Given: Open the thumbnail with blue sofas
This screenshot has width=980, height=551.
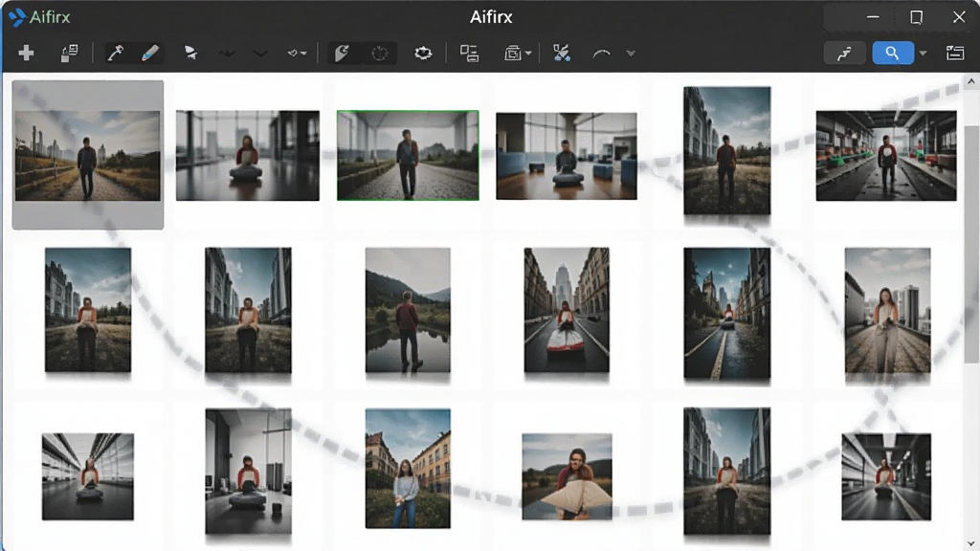Looking at the screenshot, I should (567, 156).
